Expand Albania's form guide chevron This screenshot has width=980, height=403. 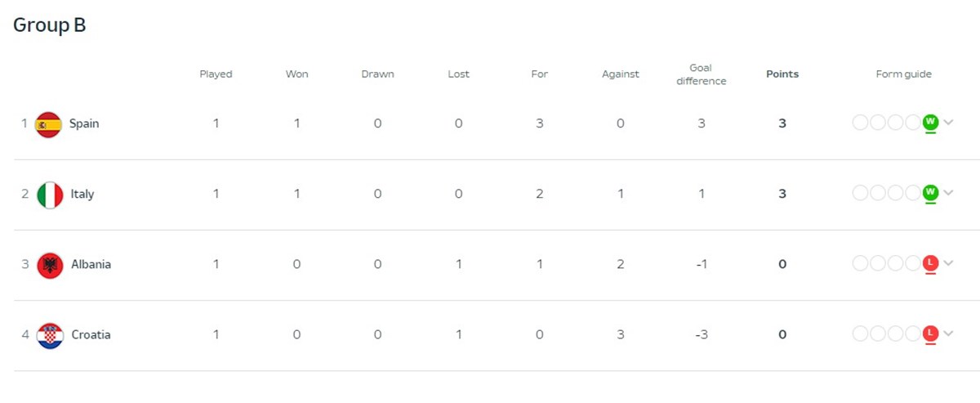pos(948,263)
